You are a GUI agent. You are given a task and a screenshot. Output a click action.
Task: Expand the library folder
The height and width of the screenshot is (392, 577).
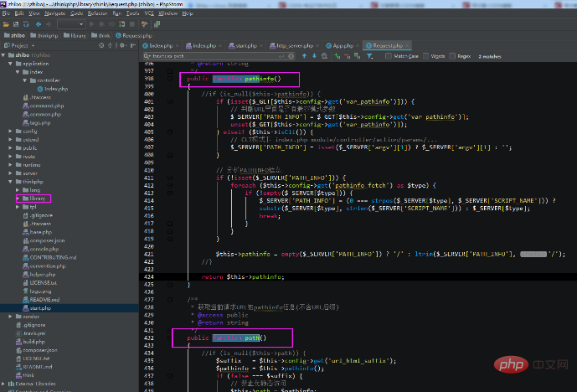18,199
